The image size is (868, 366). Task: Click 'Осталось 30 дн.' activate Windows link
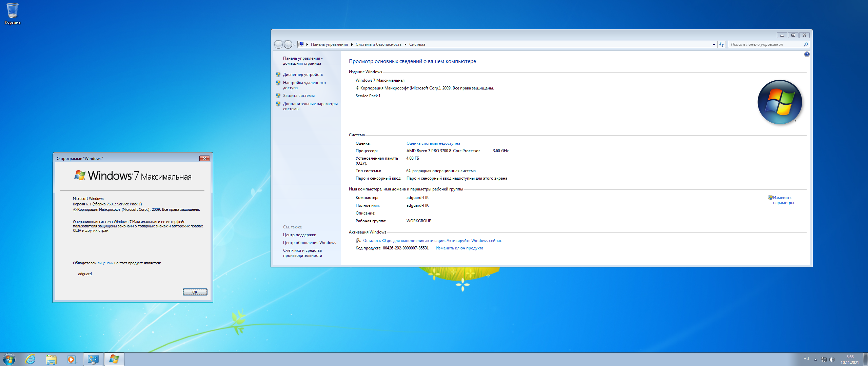coord(432,241)
